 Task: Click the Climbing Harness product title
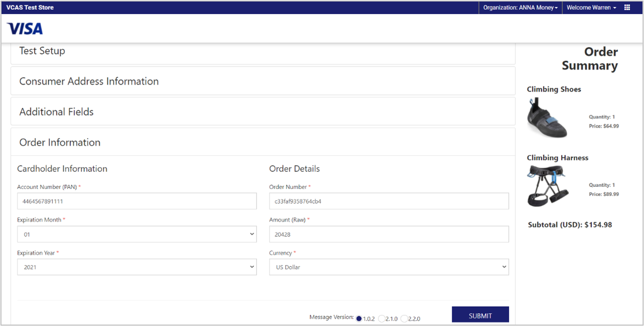pyautogui.click(x=557, y=158)
